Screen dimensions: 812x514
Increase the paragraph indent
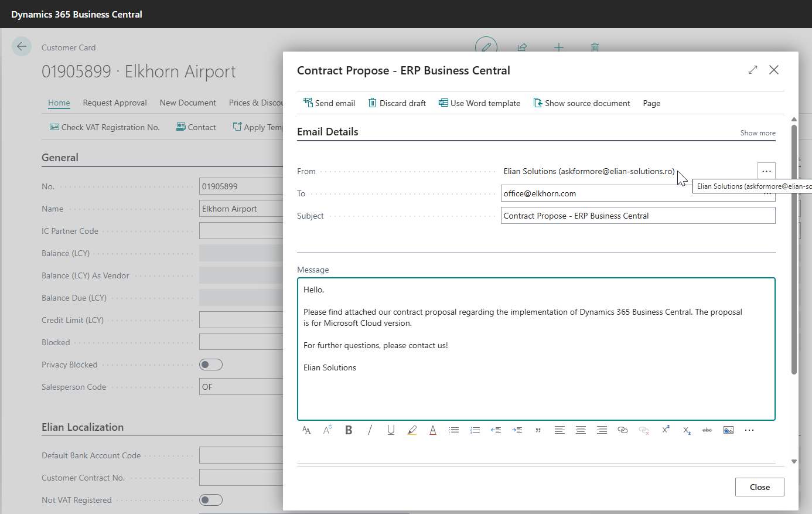click(517, 430)
